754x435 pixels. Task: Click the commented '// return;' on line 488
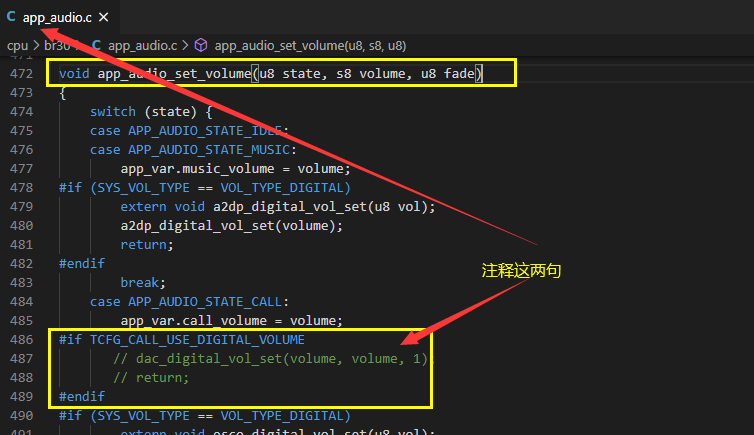click(x=151, y=378)
